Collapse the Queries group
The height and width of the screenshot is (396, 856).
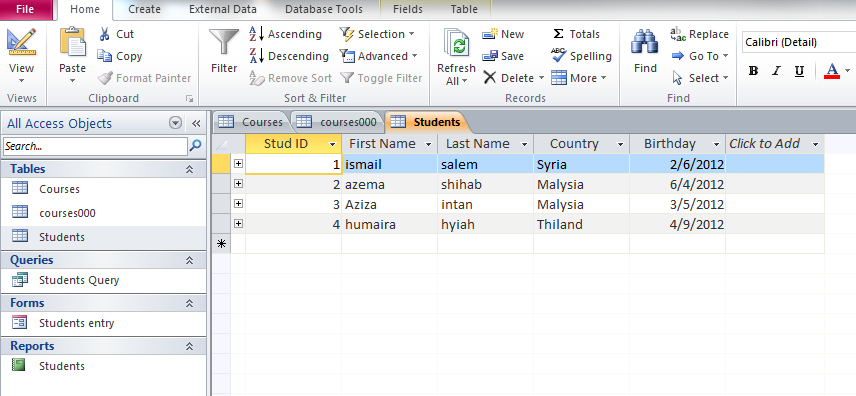[189, 261]
